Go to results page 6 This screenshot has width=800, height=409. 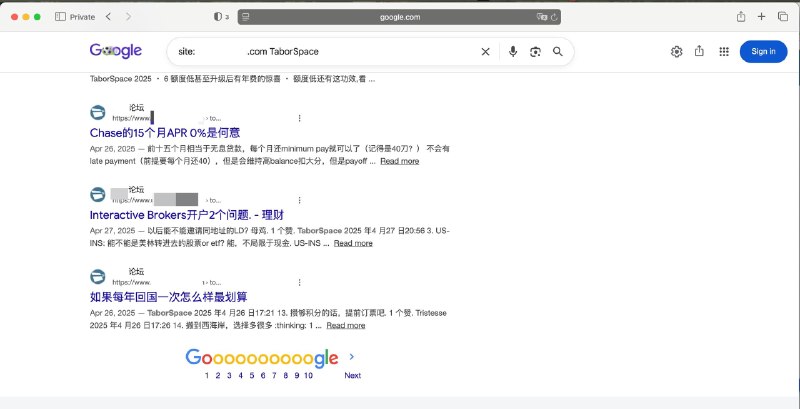click(x=263, y=375)
